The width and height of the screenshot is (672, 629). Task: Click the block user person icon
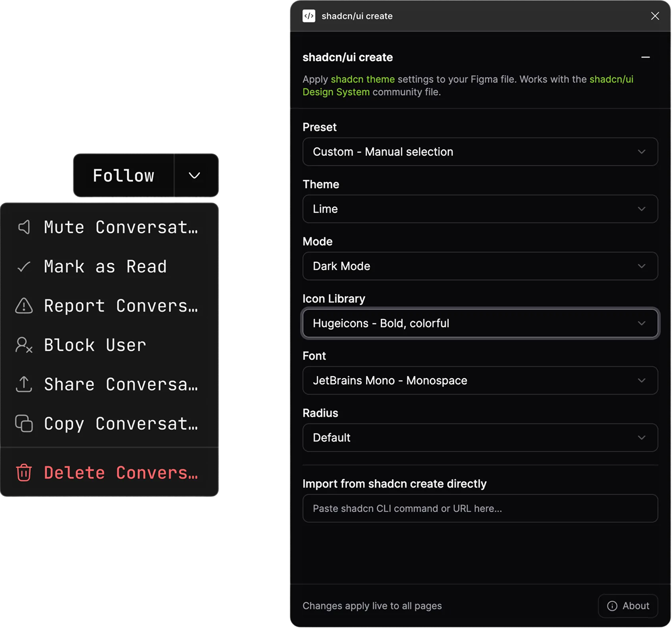pyautogui.click(x=24, y=345)
